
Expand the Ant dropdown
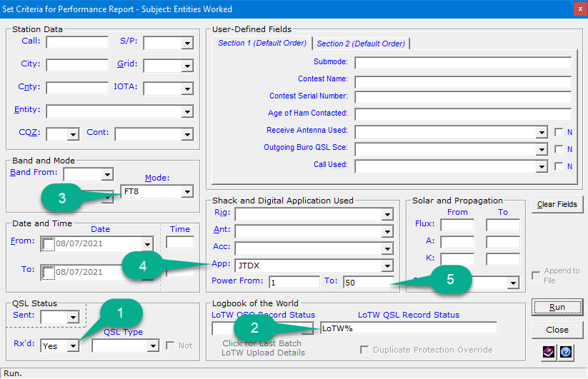(x=387, y=232)
